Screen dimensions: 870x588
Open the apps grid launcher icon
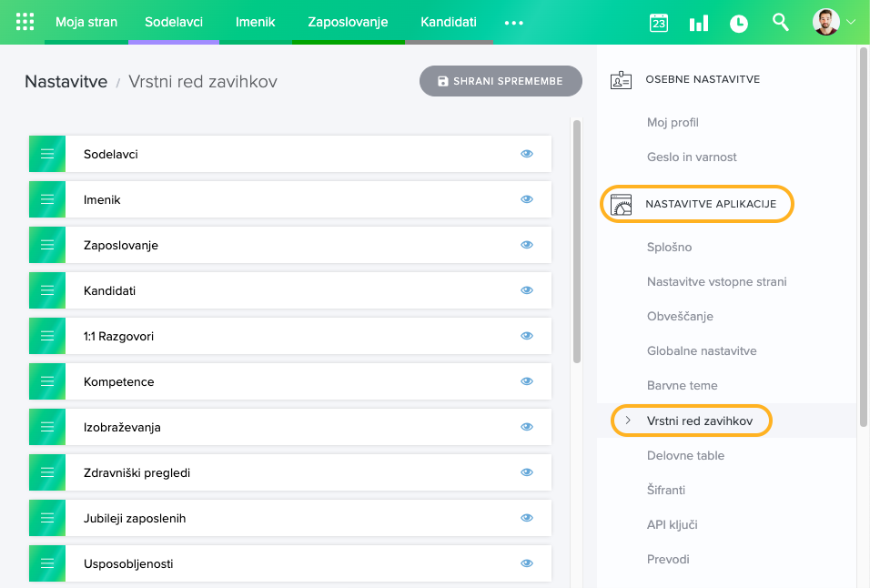[25, 22]
